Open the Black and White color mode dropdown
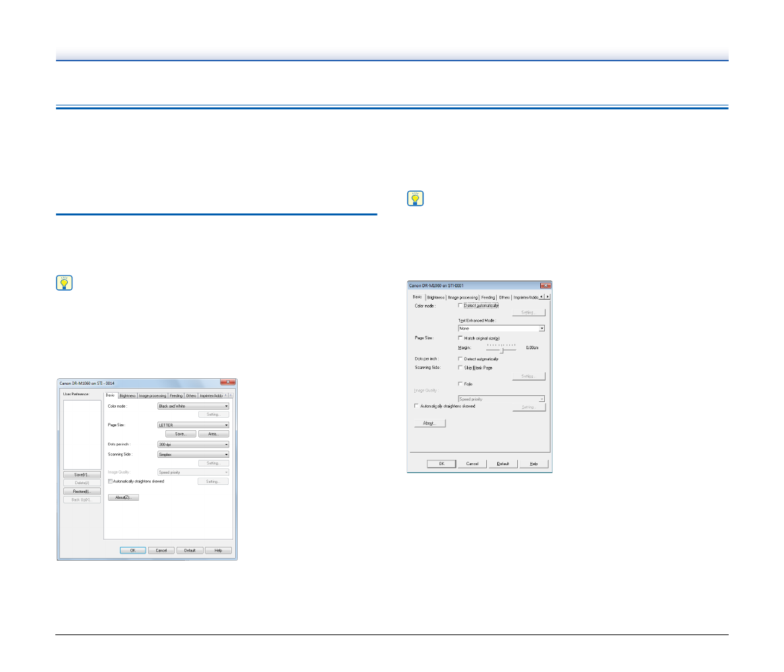This screenshot has width=784, height=672. pyautogui.click(x=193, y=406)
